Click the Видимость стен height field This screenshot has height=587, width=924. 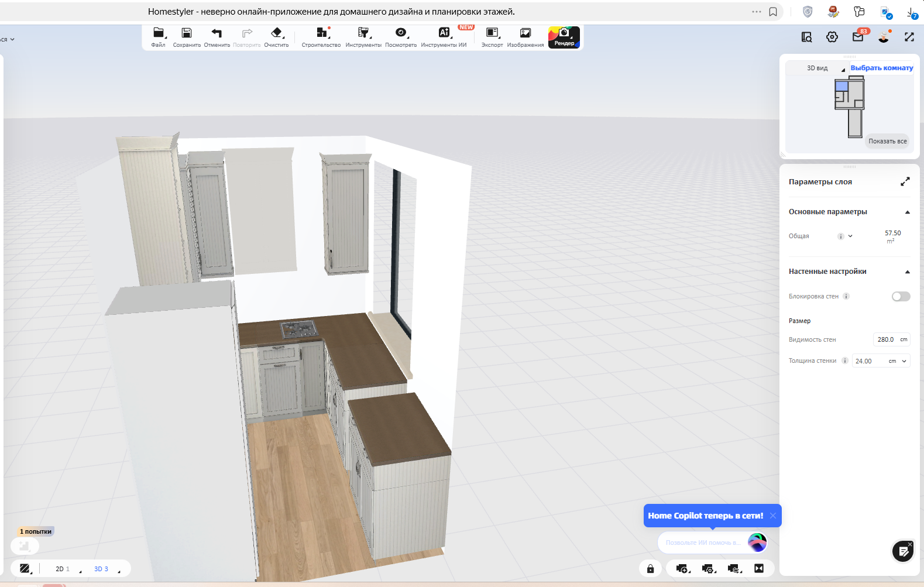pyautogui.click(x=885, y=339)
